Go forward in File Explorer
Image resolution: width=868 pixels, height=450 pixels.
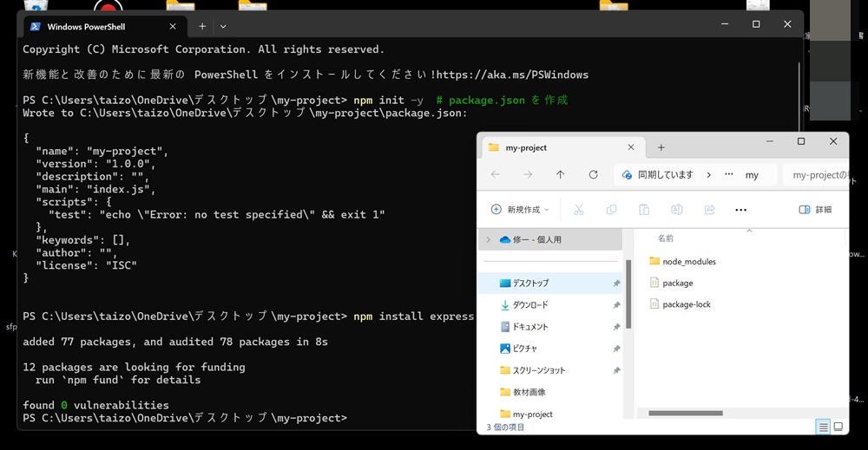click(x=528, y=174)
